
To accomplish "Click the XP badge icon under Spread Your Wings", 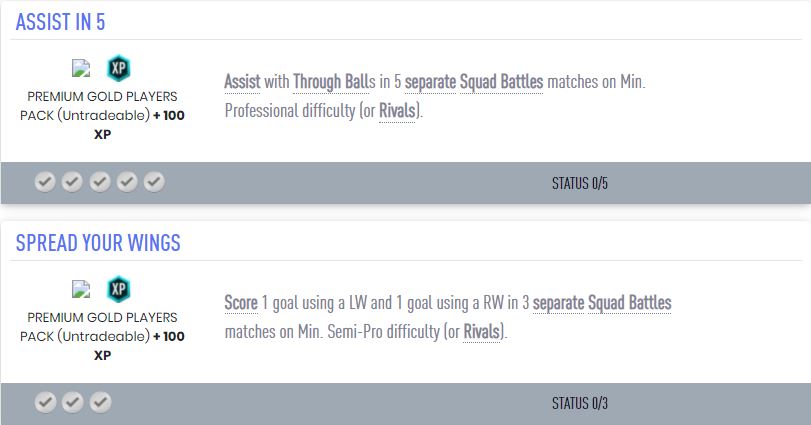I will (x=119, y=290).
